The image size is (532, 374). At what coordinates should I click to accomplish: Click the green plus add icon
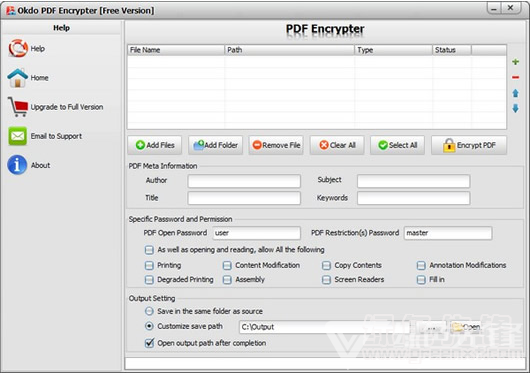click(x=515, y=62)
